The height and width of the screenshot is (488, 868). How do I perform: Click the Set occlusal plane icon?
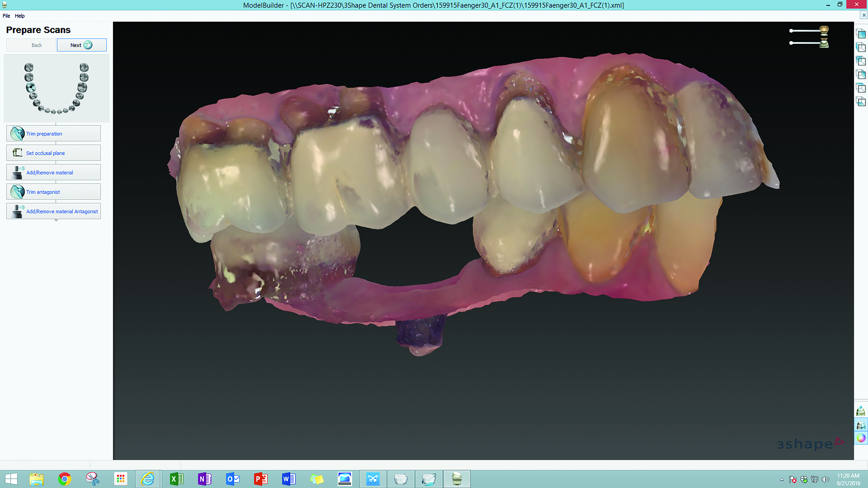(x=17, y=153)
